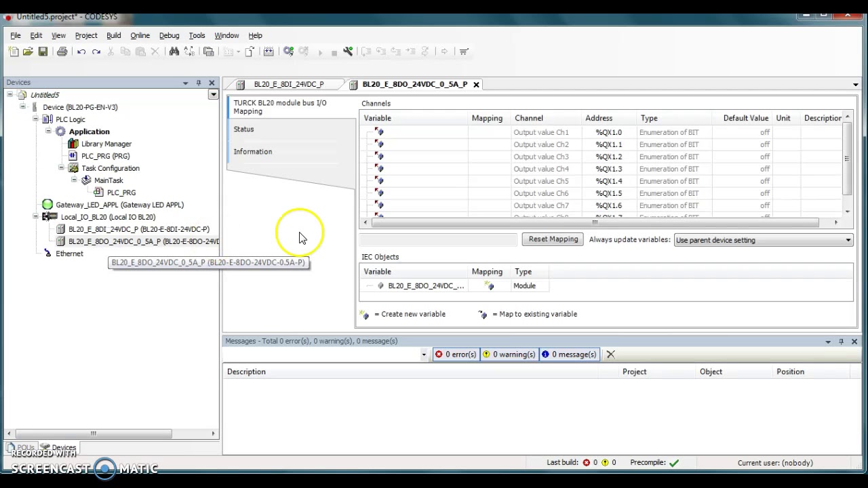
Task: Click the Application gear icon in tree
Action: pos(60,131)
